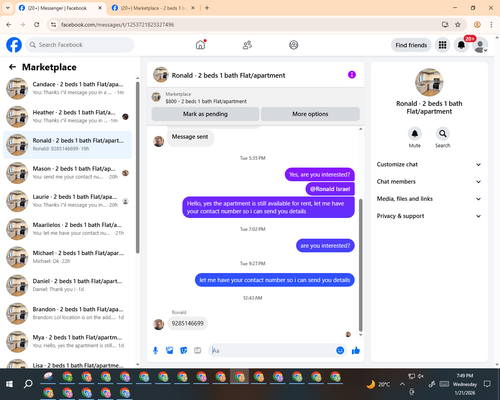Switch to the Marketplace browser tab

(x=153, y=8)
